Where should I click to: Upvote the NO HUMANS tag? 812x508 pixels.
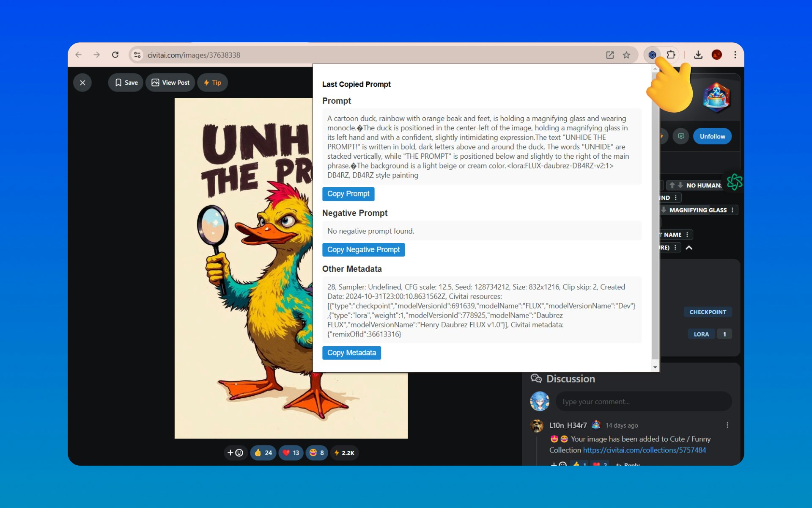coord(672,185)
